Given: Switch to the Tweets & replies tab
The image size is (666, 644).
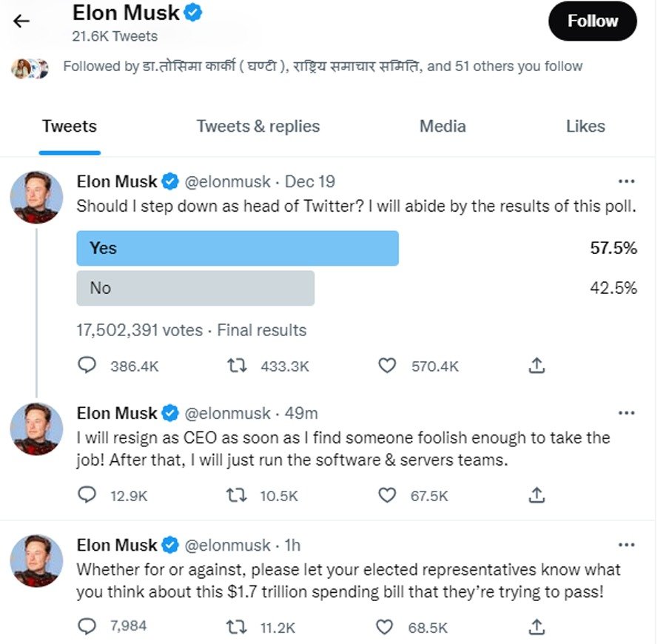Looking at the screenshot, I should 258,127.
